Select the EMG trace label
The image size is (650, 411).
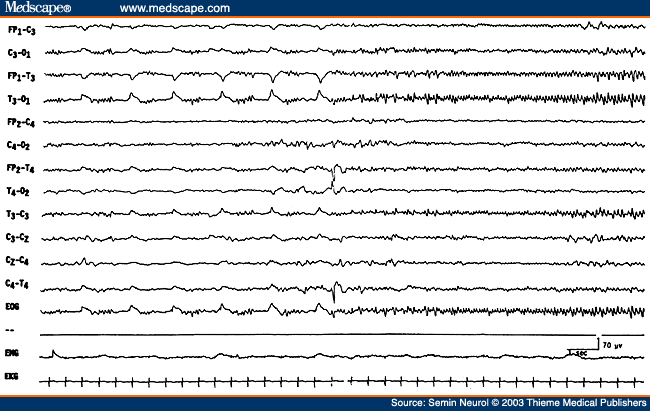(14, 354)
